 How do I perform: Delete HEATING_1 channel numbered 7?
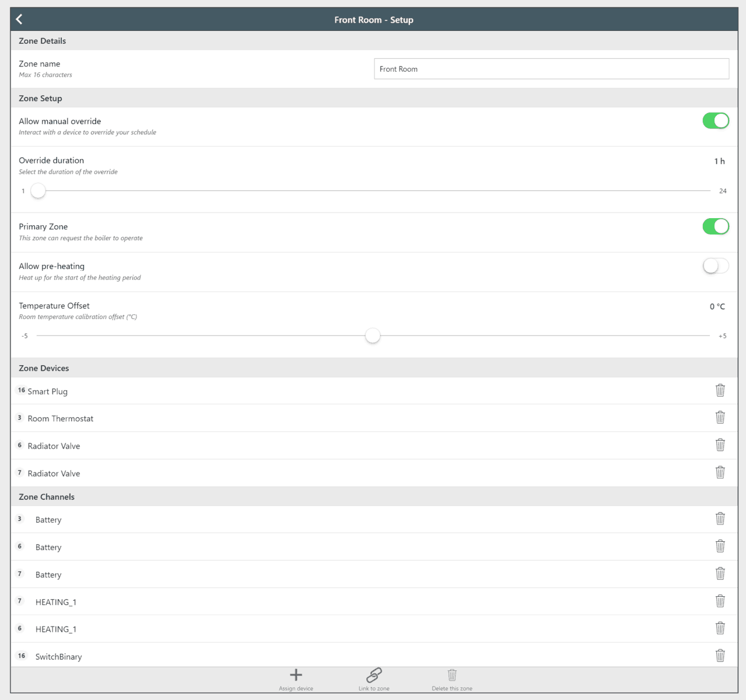[x=720, y=601]
